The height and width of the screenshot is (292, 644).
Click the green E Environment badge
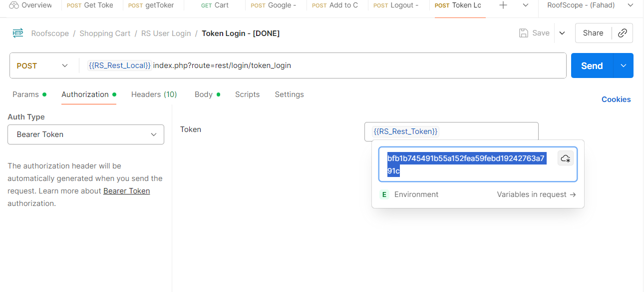[384, 194]
